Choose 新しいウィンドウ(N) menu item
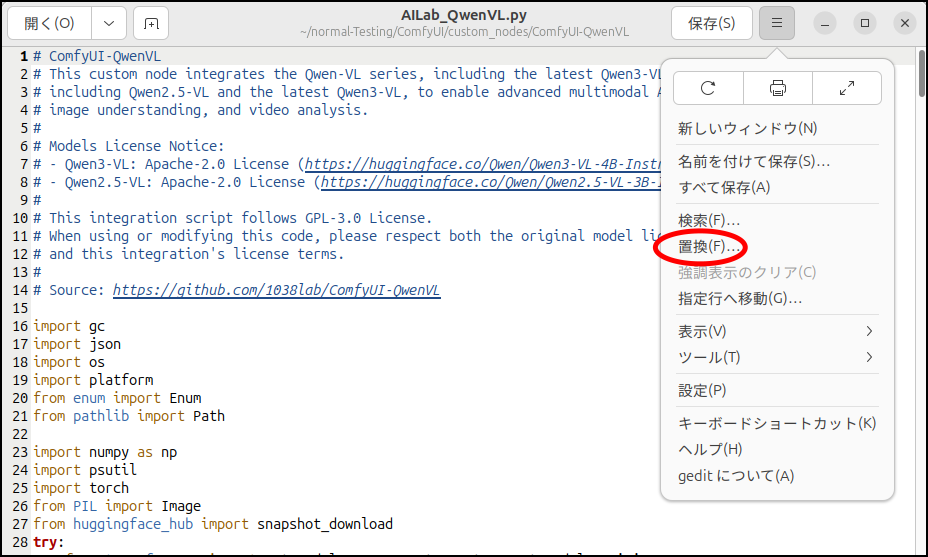This screenshot has width=928, height=557. [747, 128]
